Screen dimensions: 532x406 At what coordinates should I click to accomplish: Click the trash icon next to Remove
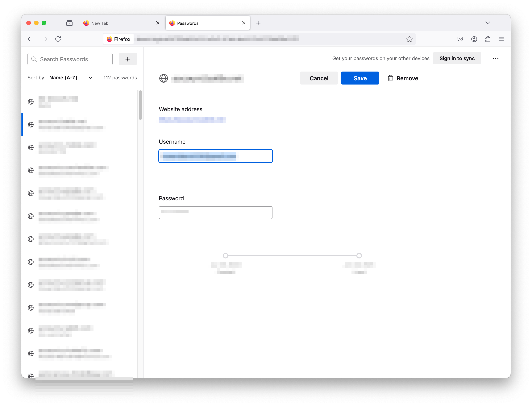point(390,78)
